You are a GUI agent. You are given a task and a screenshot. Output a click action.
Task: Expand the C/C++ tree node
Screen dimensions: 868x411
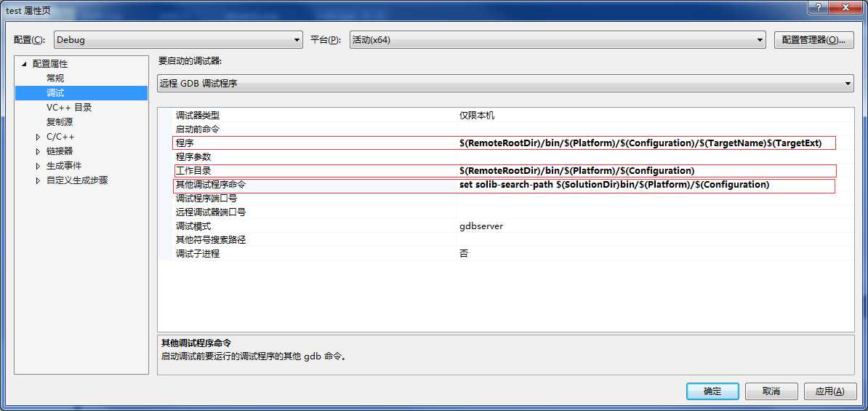[x=38, y=137]
